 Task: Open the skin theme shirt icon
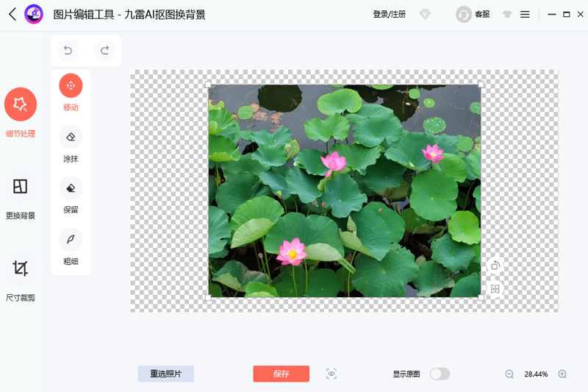click(x=507, y=14)
